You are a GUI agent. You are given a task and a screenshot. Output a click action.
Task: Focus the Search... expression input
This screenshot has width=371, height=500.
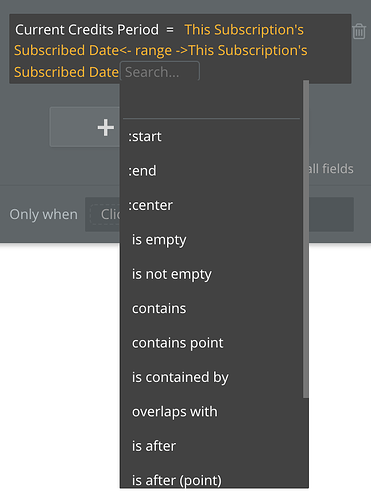coord(160,71)
